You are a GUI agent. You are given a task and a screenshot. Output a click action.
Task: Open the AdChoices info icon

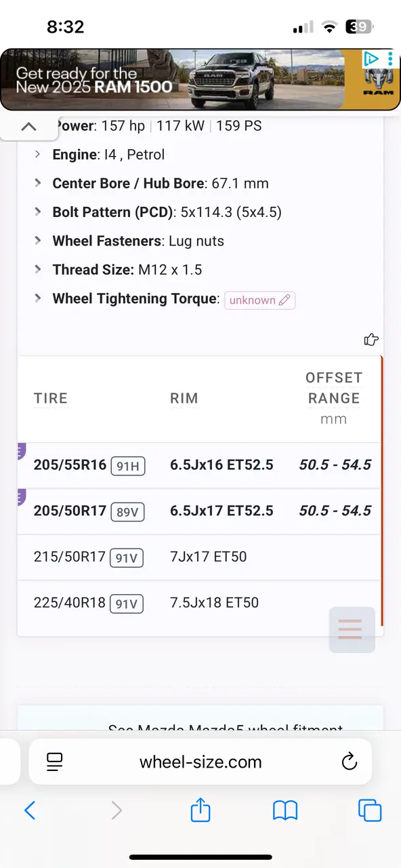[371, 59]
